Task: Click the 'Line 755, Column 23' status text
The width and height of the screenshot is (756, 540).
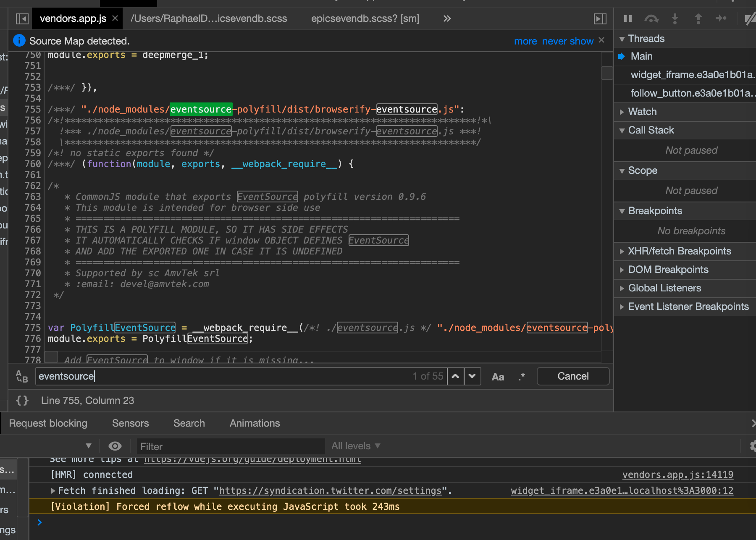Action: 87,401
